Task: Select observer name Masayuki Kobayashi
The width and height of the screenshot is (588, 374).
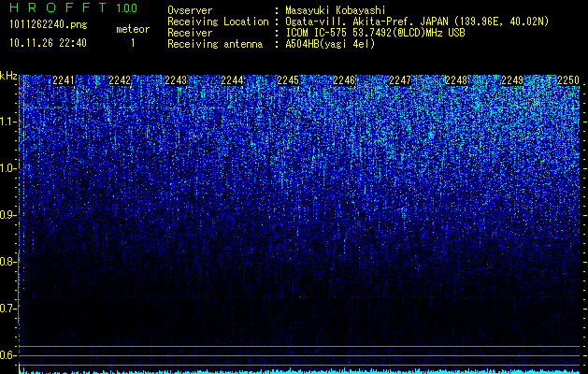Action: 336,10
